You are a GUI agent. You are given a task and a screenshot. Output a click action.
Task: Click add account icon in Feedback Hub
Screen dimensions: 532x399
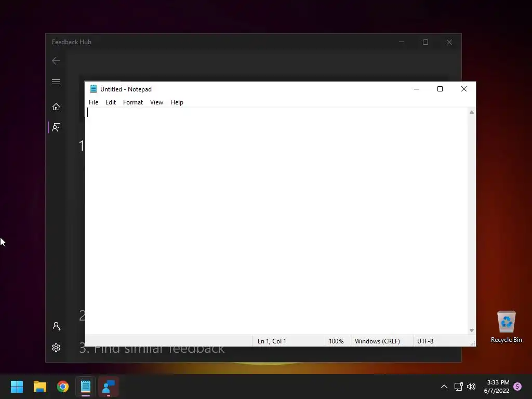tap(56, 326)
